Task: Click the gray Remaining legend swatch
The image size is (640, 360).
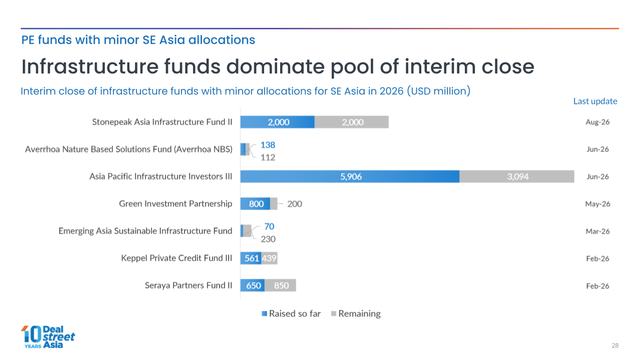Action: 333,314
